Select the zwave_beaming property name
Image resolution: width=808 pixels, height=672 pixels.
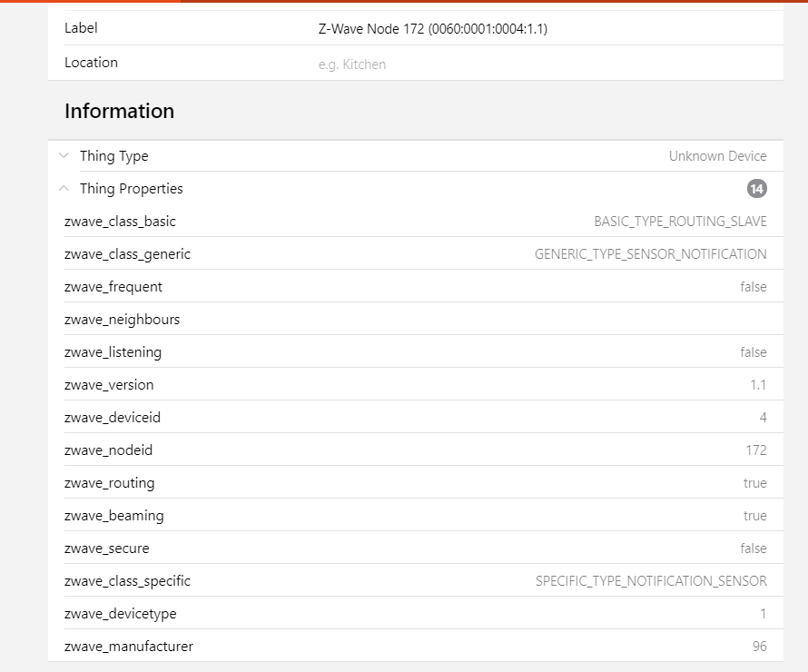(x=114, y=516)
